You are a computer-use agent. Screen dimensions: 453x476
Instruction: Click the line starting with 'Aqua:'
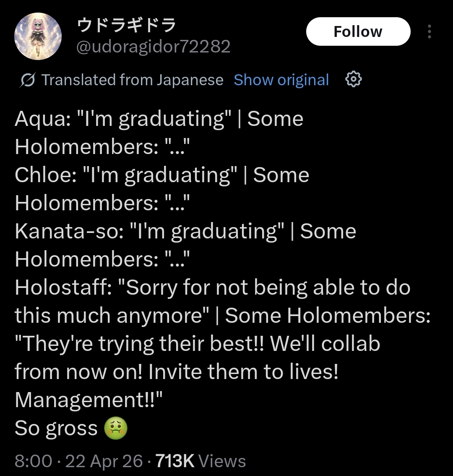[159, 119]
